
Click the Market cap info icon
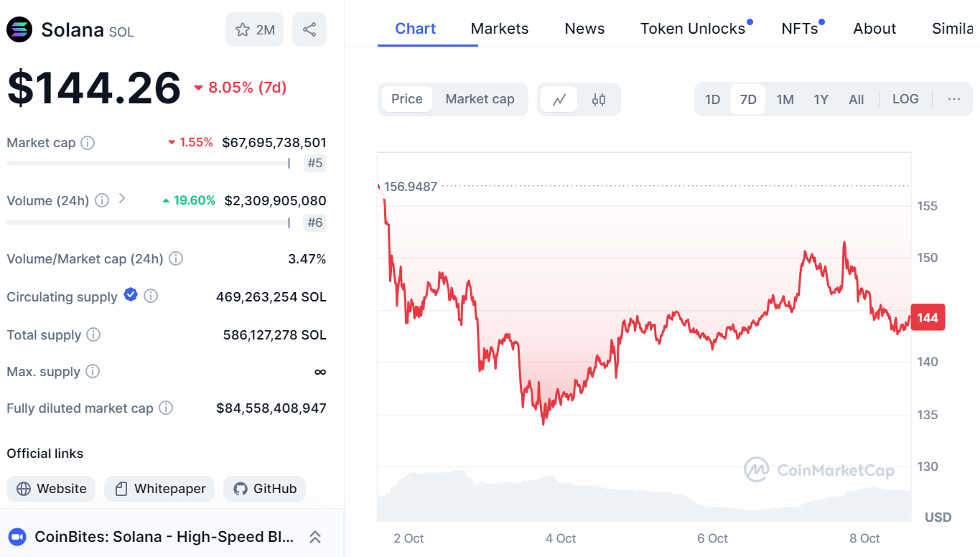tap(87, 142)
